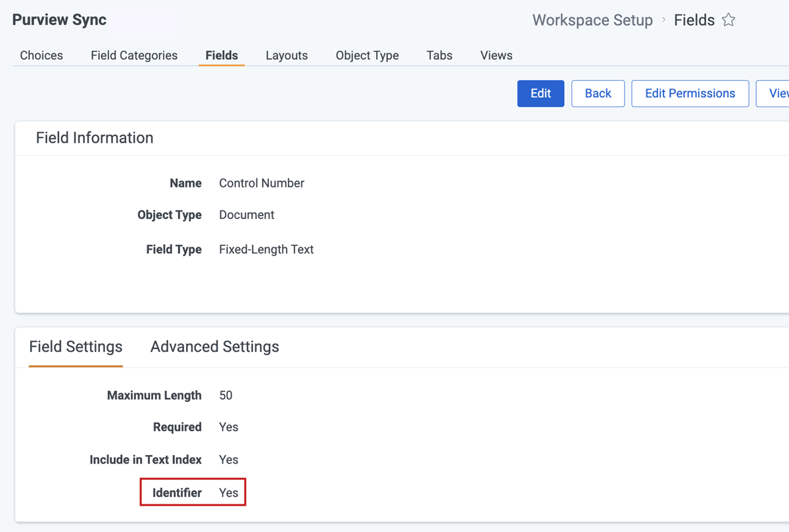Image resolution: width=789 pixels, height=532 pixels.
Task: Click the blue Edit button
Action: point(540,93)
